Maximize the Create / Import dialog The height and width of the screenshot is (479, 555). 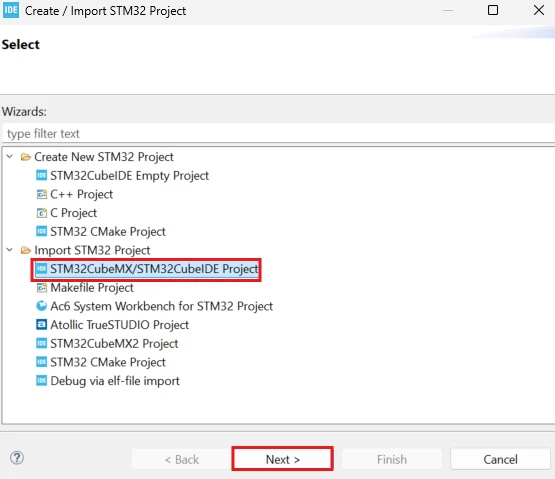[493, 10]
